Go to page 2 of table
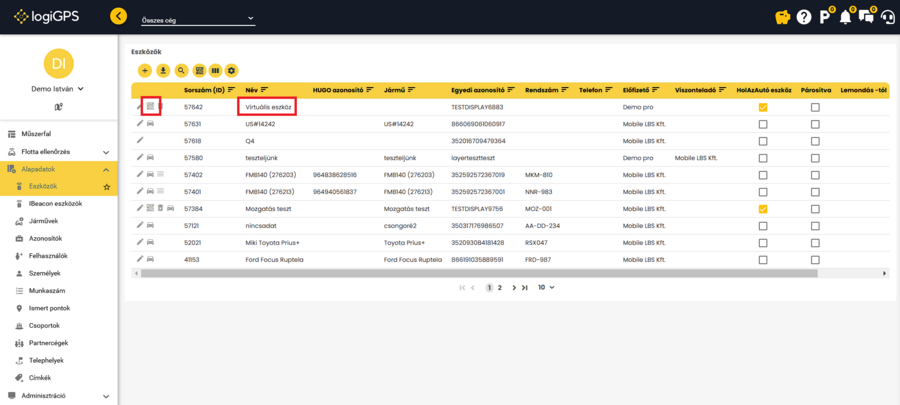 tap(500, 287)
